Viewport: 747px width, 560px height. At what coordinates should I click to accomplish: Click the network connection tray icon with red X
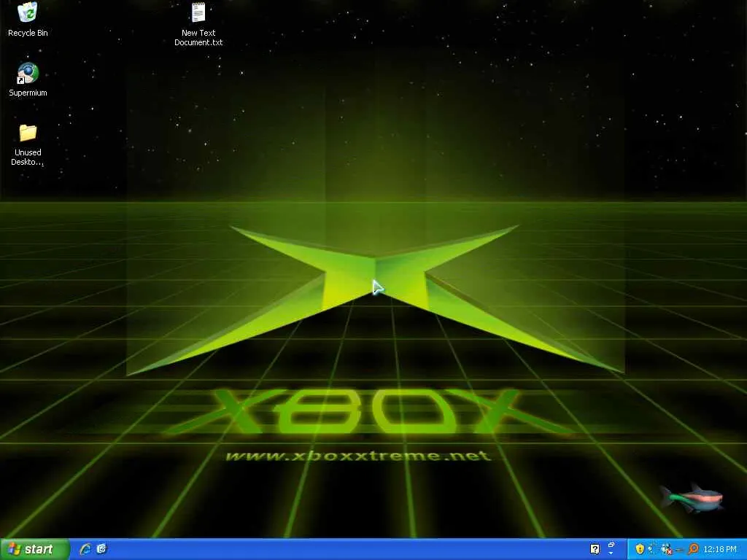pos(667,550)
